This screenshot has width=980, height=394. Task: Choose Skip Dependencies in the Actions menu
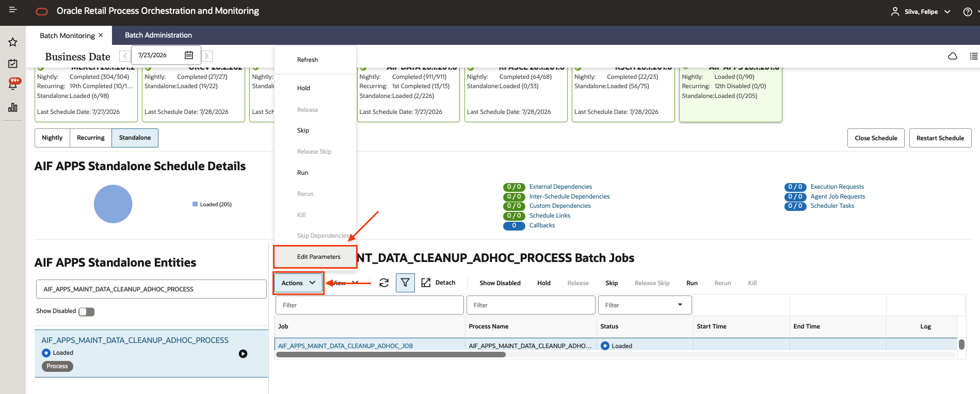323,236
